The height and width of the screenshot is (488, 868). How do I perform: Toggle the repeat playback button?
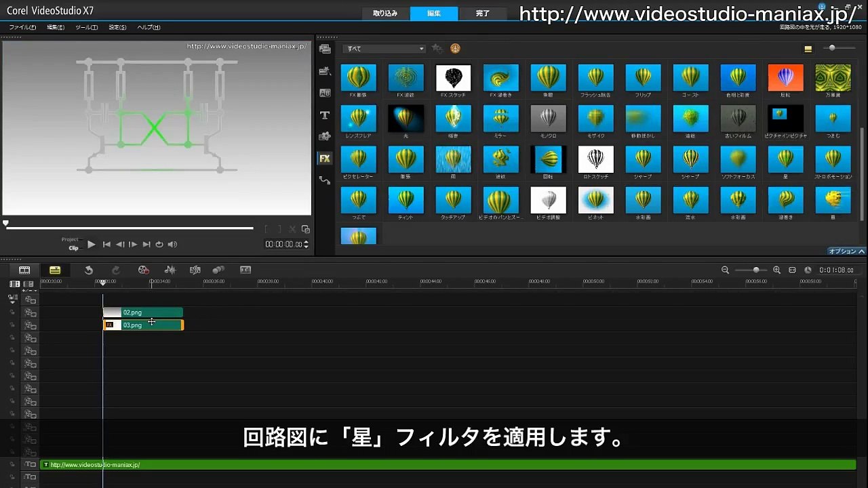159,245
